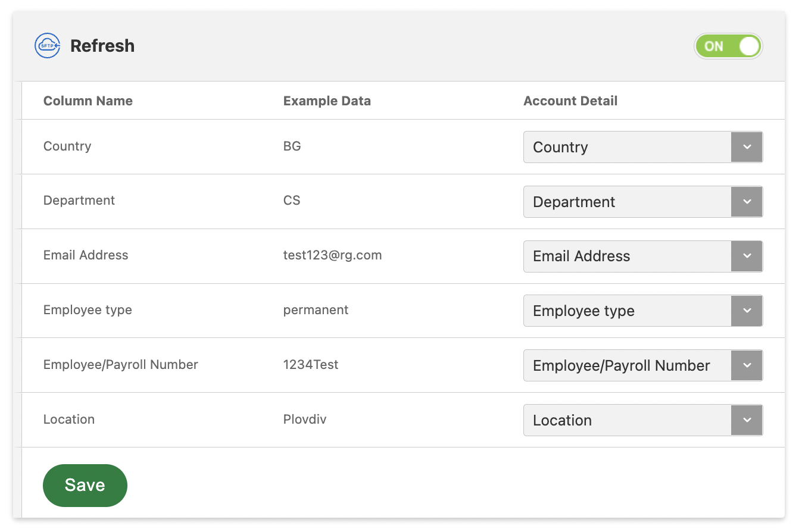Select the Employee/Payroll Number column name cell
The width and height of the screenshot is (805, 532).
[x=121, y=365]
